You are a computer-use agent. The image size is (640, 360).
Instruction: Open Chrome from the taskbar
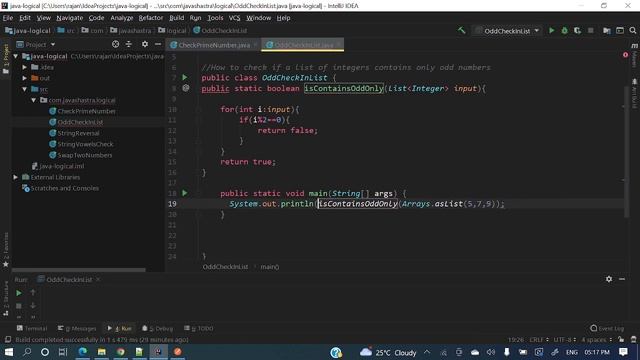(120, 352)
